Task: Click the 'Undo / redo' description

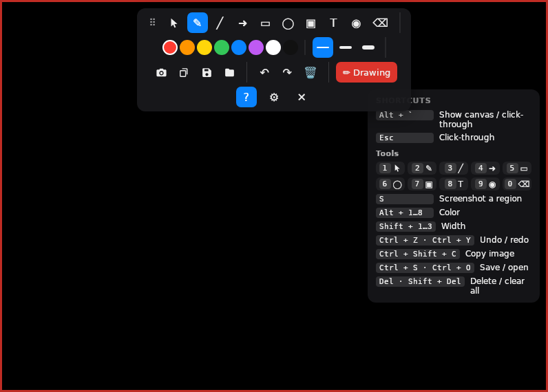Action: (504, 240)
